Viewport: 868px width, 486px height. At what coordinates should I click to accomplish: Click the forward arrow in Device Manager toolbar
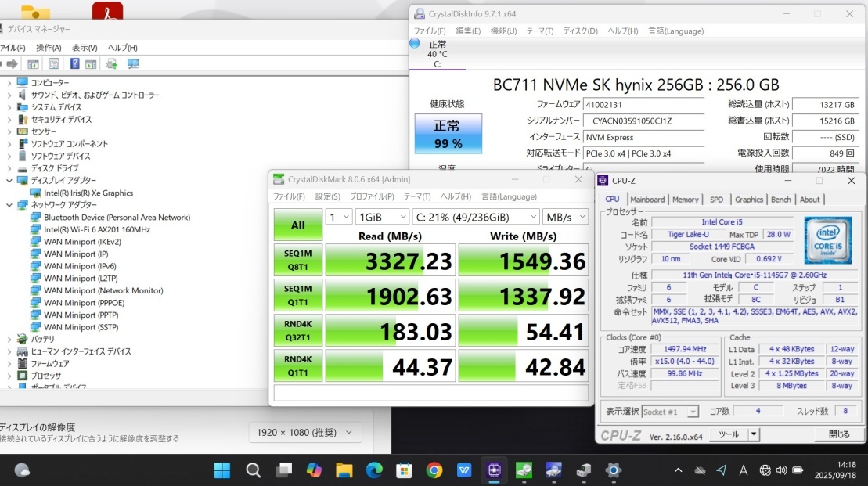pyautogui.click(x=12, y=64)
